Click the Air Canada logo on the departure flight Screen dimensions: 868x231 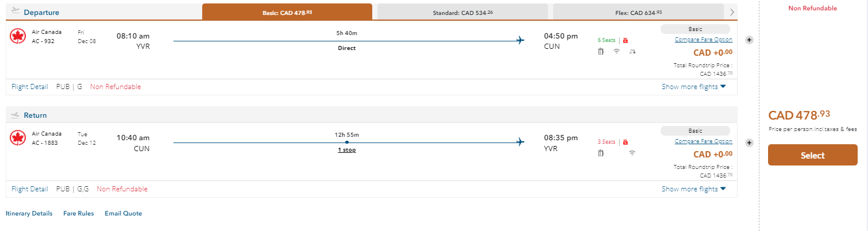(x=17, y=36)
